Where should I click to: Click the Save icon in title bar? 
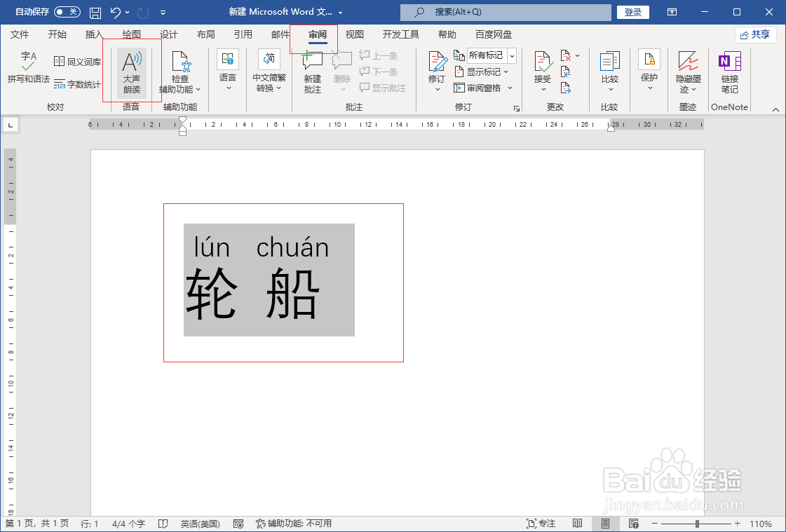[95, 12]
